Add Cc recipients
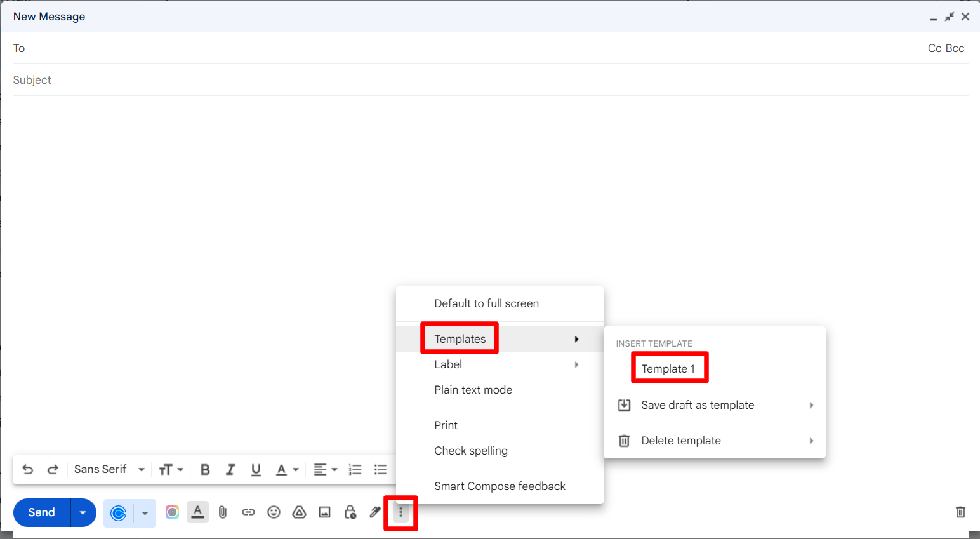 [x=934, y=48]
